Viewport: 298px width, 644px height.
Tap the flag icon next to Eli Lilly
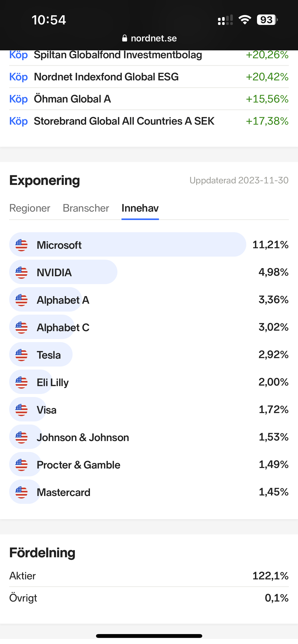click(x=21, y=382)
